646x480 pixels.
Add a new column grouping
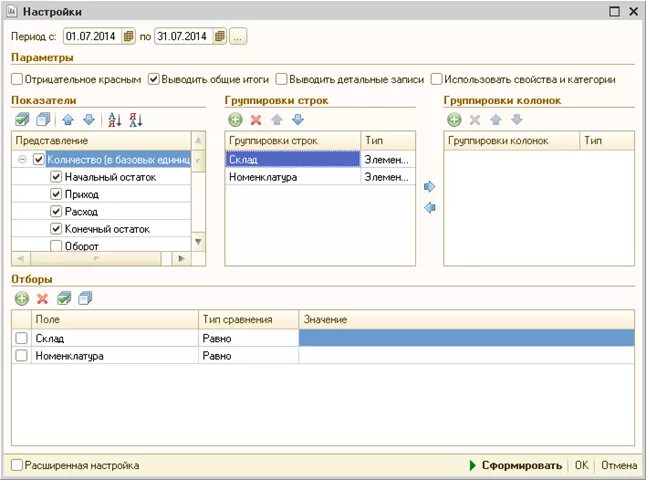coord(454,120)
